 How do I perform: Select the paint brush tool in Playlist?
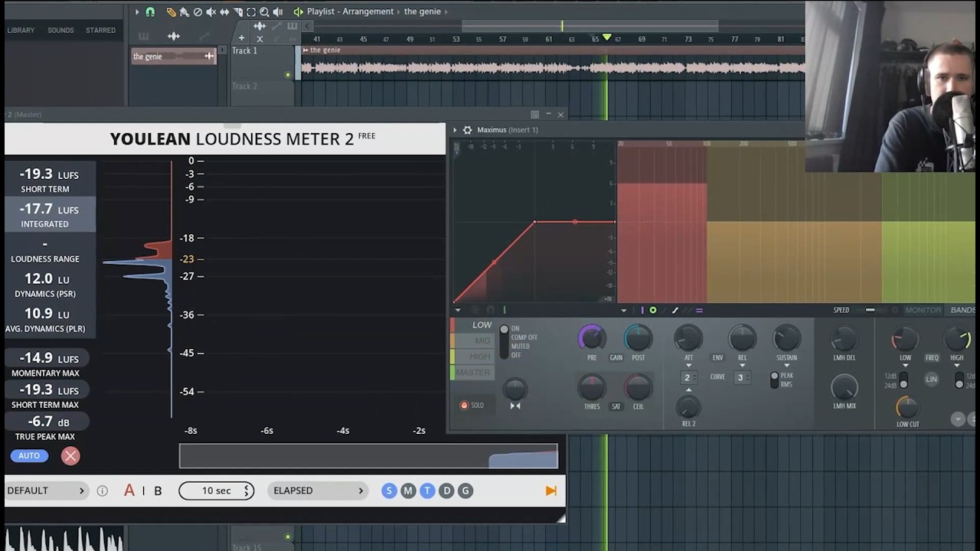pos(185,11)
